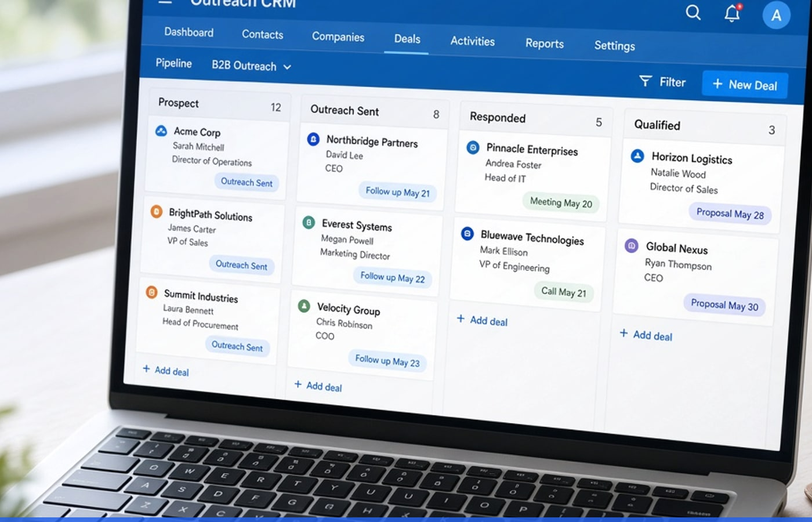This screenshot has height=522, width=812.
Task: Click the "Call May 21" tag
Action: 564,292
